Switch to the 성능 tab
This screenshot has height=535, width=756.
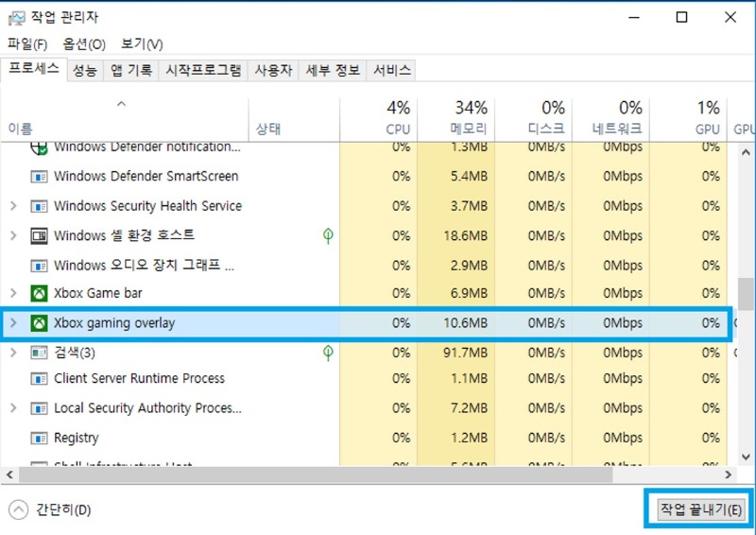85,71
